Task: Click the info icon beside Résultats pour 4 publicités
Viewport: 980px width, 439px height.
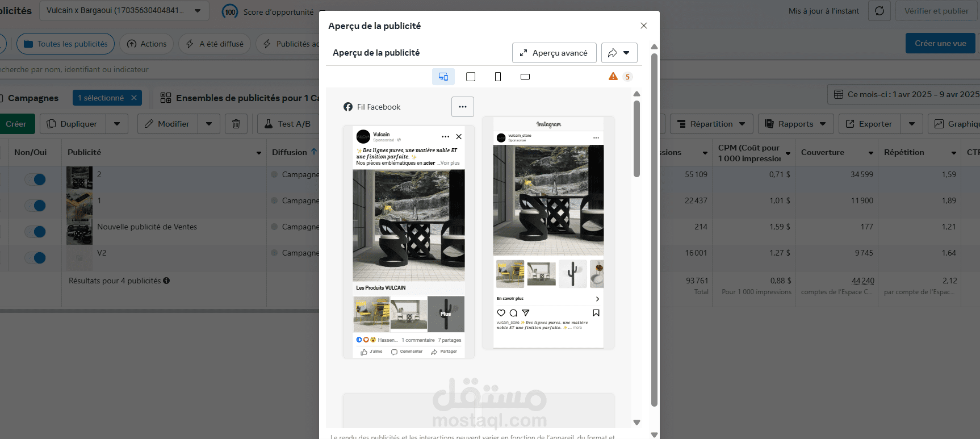Action: (x=166, y=281)
